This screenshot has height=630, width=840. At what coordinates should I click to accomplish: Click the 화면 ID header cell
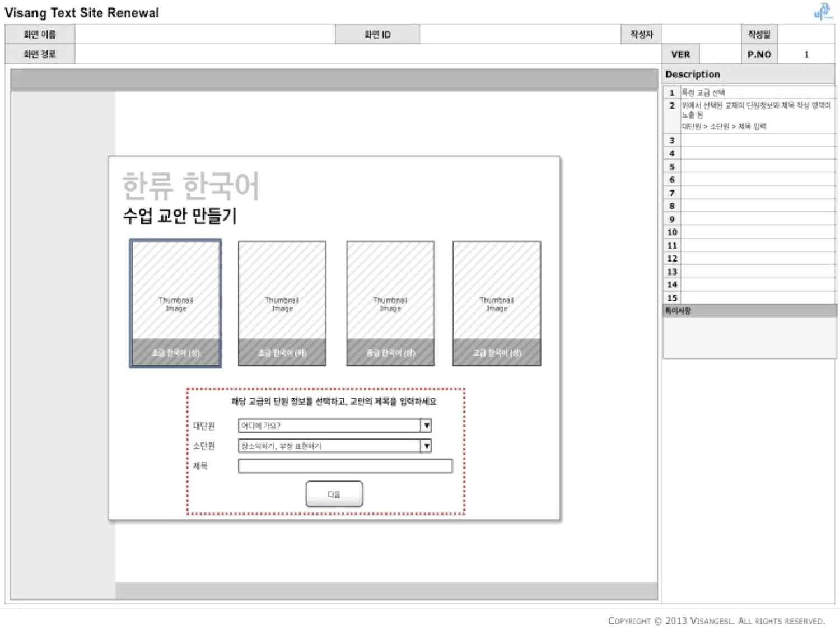tap(377, 34)
